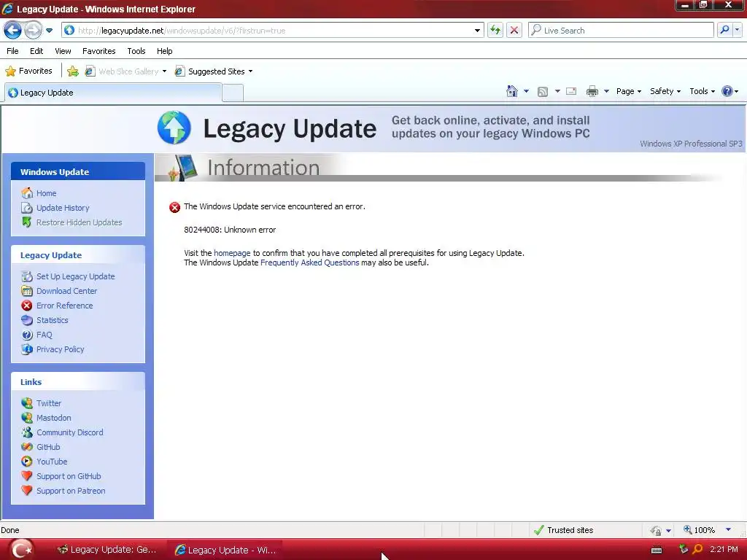747x560 pixels.
Task: Open Set Up Legacy Update link
Action: tap(75, 276)
